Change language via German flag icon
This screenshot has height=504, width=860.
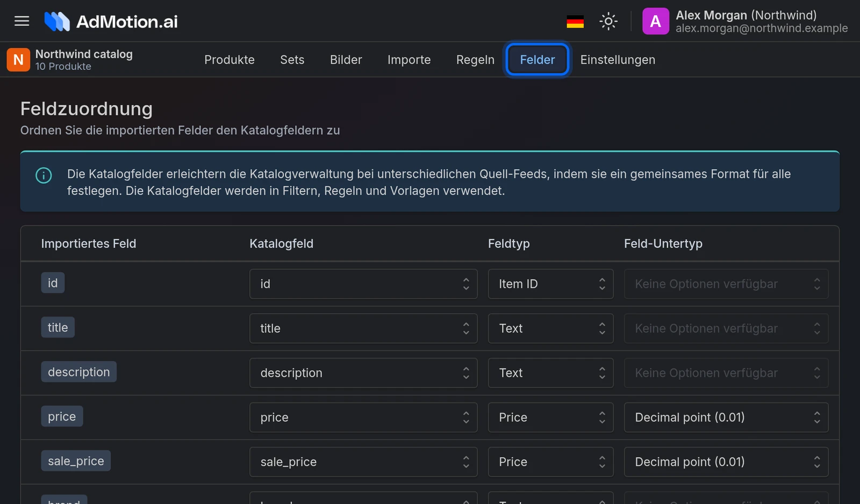(575, 21)
